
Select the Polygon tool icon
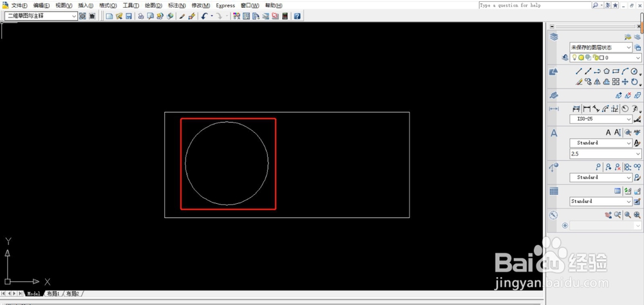pos(606,72)
